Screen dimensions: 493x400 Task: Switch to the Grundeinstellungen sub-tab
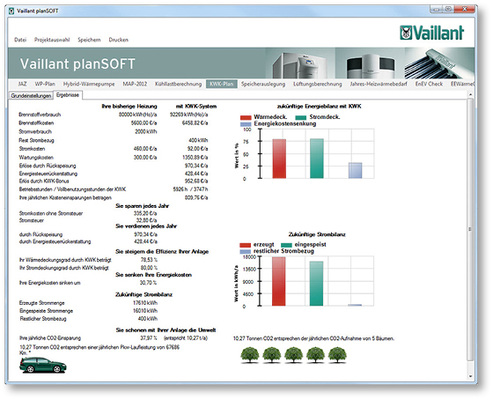point(31,96)
